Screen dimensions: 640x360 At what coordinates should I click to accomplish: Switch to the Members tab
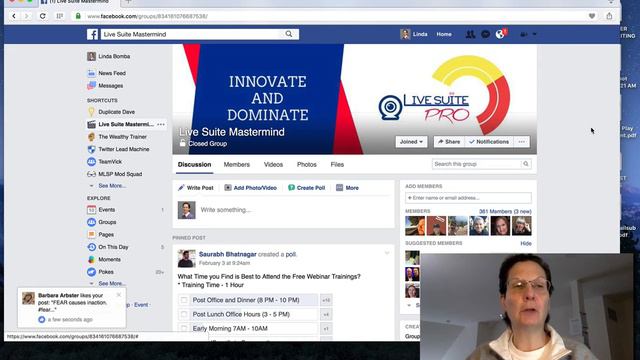pos(237,164)
